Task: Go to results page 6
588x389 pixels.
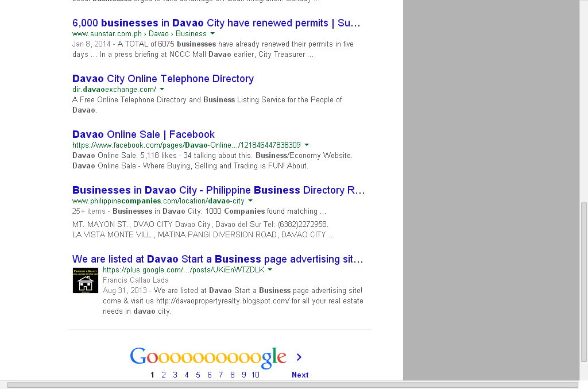Action: pos(209,375)
